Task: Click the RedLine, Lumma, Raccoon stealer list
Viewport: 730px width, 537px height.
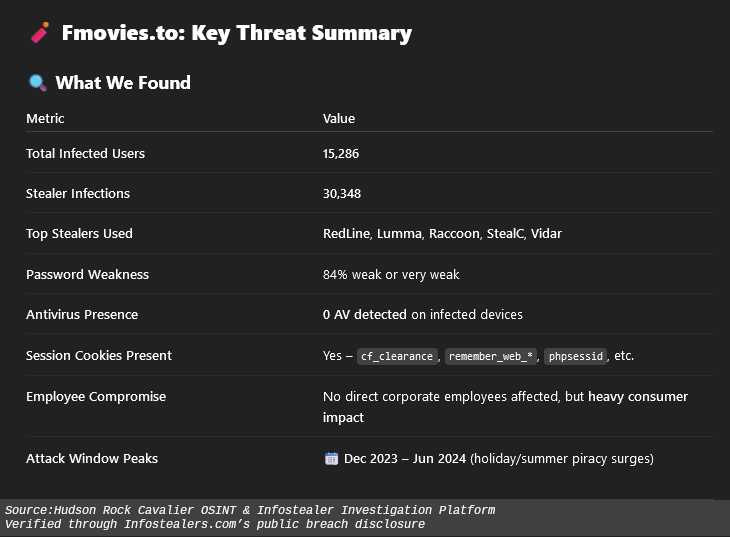Action: [442, 233]
